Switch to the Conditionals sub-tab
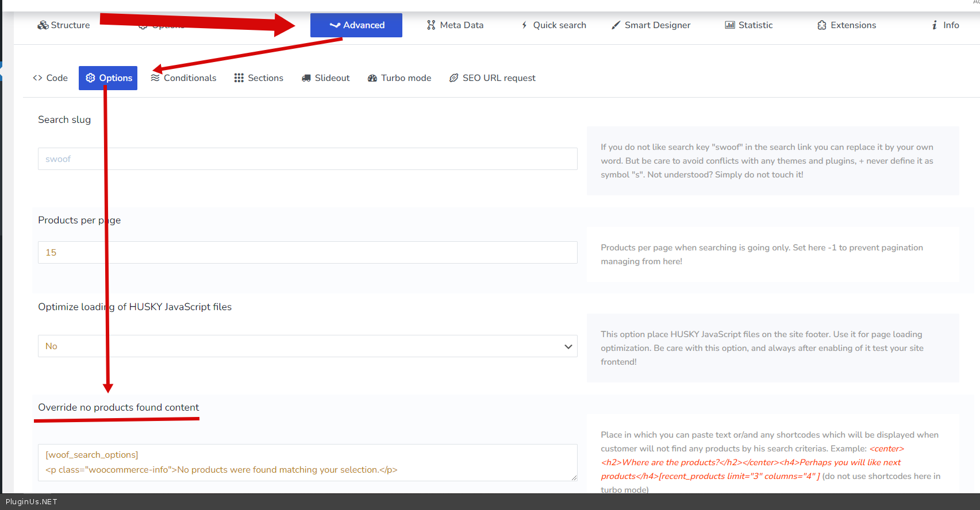Viewport: 980px width, 510px height. tap(184, 78)
